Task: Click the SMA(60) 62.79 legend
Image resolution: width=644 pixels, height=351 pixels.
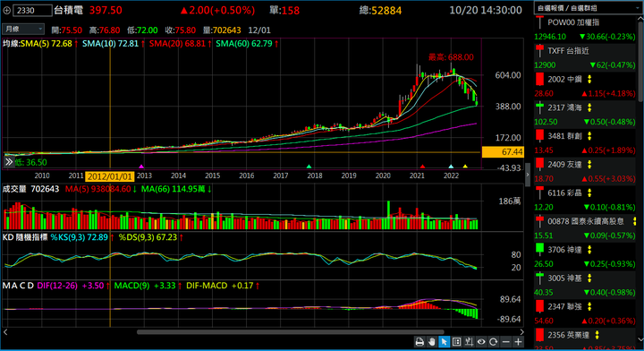Action: [x=244, y=44]
